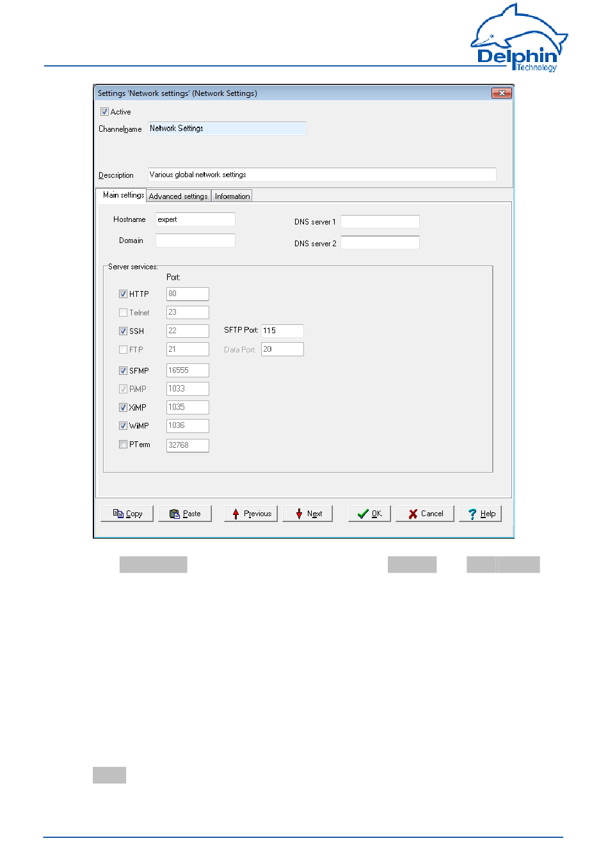Click the 'Server services:' group label

pos(132,267)
